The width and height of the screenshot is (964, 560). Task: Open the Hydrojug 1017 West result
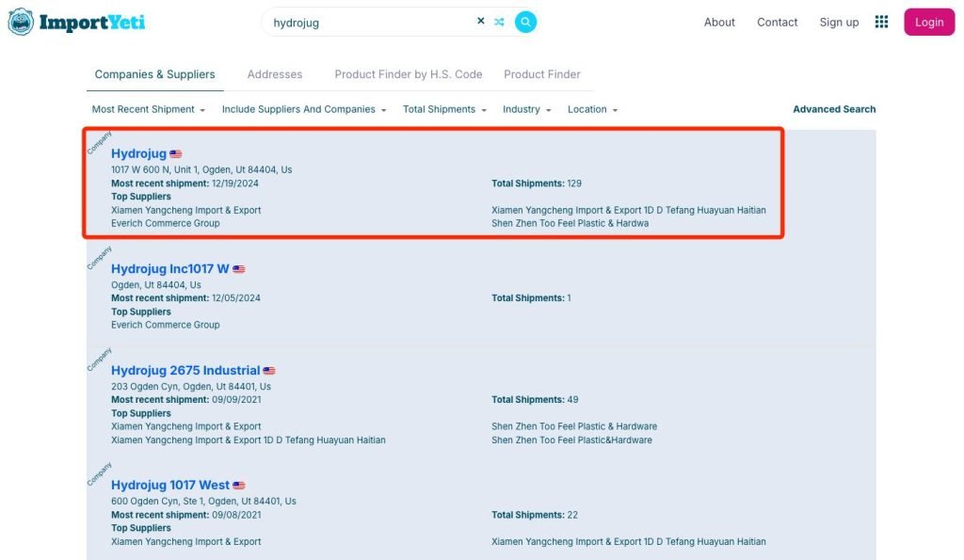(170, 486)
